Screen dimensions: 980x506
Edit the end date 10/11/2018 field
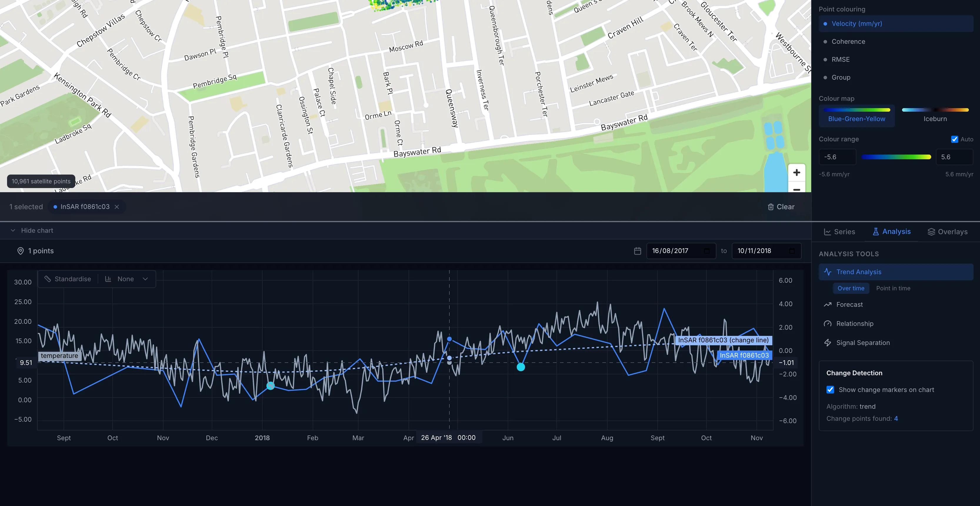tap(766, 251)
